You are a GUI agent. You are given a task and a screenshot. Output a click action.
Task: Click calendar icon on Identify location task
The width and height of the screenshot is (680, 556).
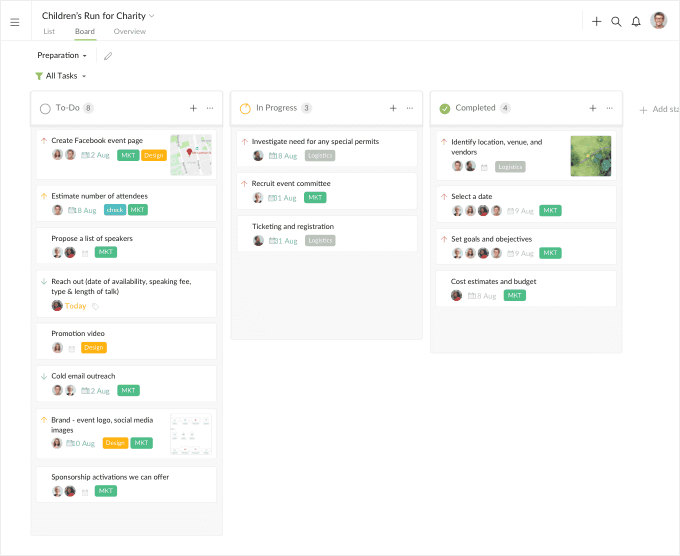pyautogui.click(x=484, y=167)
